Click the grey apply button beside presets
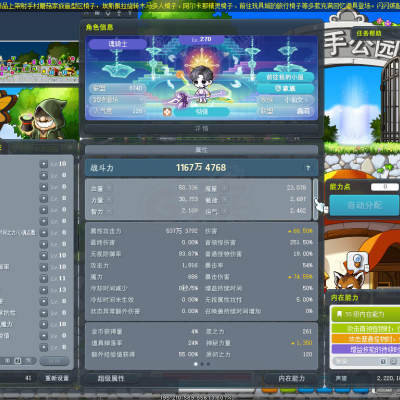The width and height of the screenshot is (400, 400). (x=54, y=361)
